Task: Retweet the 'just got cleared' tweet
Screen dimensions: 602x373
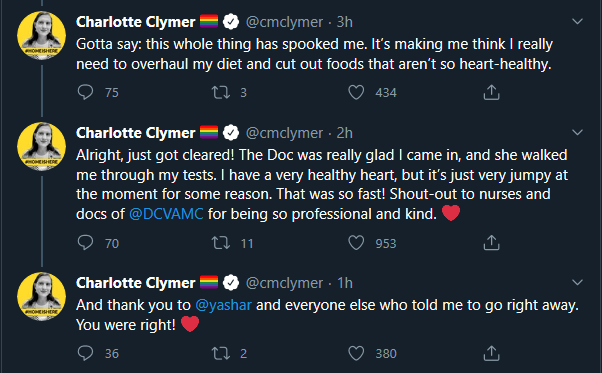Action: point(221,243)
